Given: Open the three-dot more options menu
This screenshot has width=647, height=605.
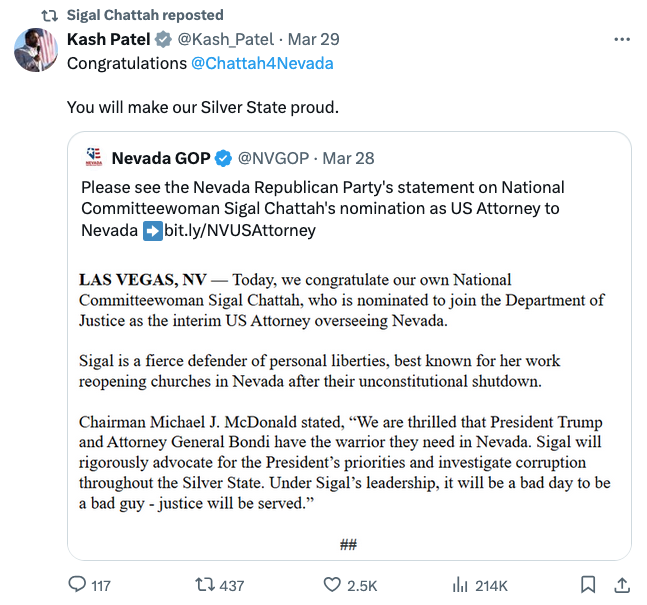Looking at the screenshot, I should point(622,40).
